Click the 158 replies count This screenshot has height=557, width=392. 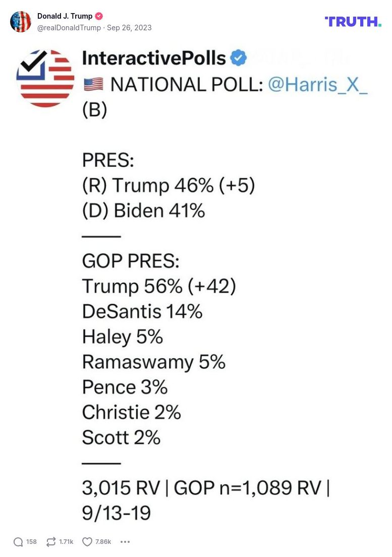tap(31, 542)
